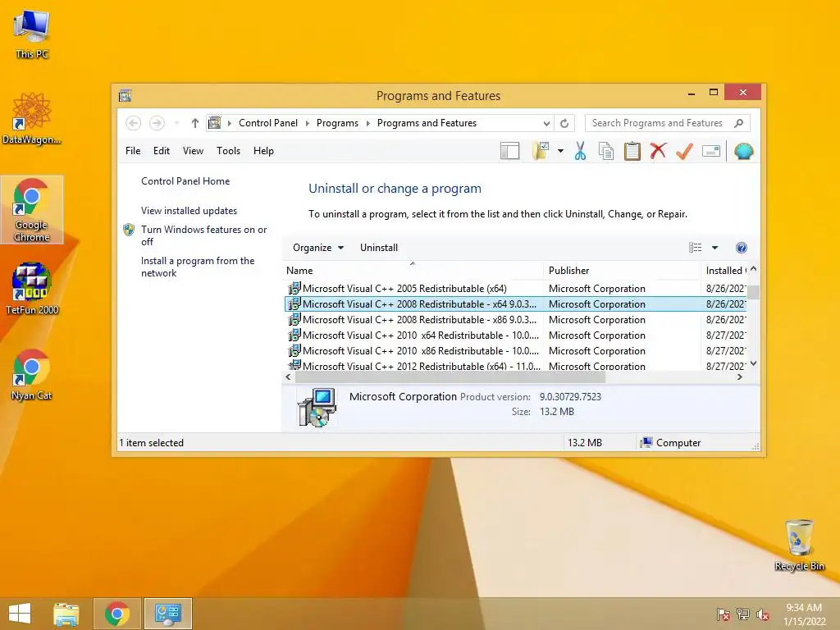This screenshot has width=840, height=630.
Task: Sort list by Publisher column header
Action: pos(622,271)
